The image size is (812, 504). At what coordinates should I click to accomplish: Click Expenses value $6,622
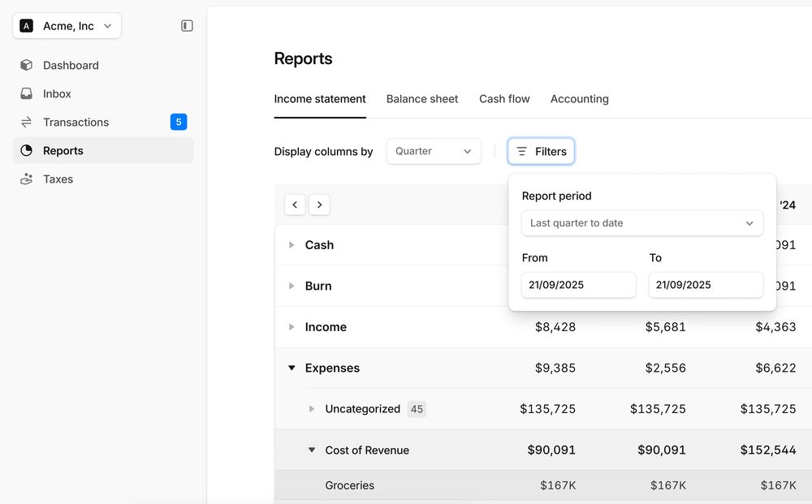pos(775,368)
